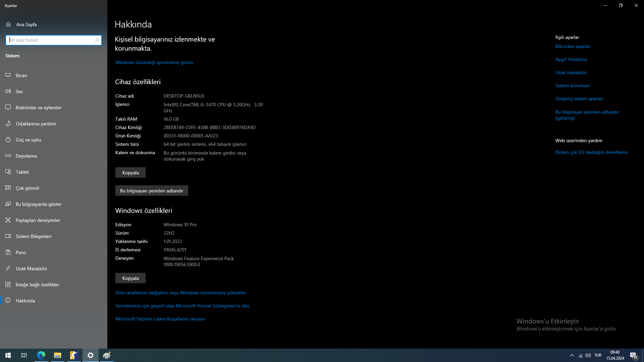Open the Ses sound settings icon
644x362 pixels.
8,92
